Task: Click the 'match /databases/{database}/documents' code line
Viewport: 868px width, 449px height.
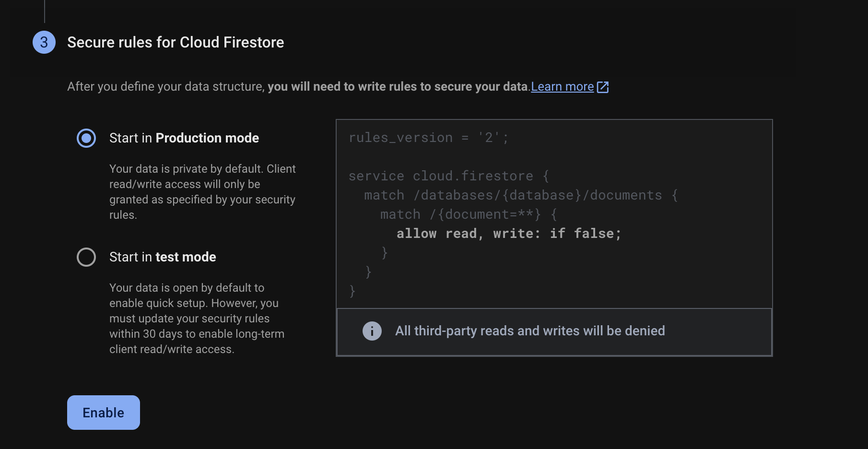Action: [521, 195]
